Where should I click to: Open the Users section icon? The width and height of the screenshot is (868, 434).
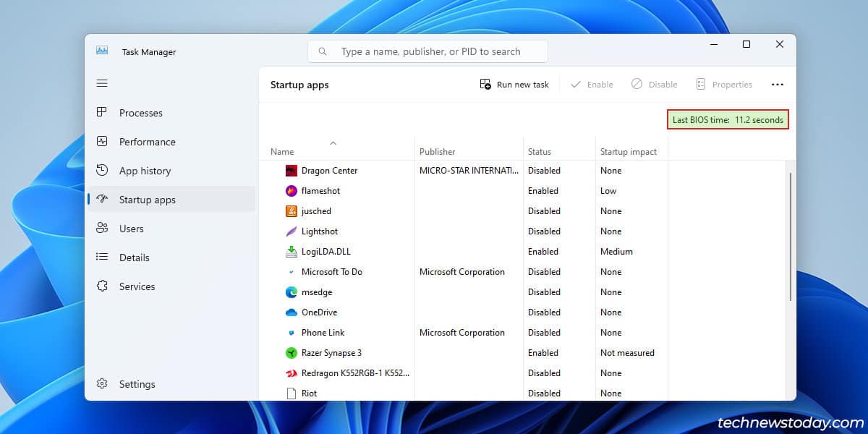(x=103, y=229)
